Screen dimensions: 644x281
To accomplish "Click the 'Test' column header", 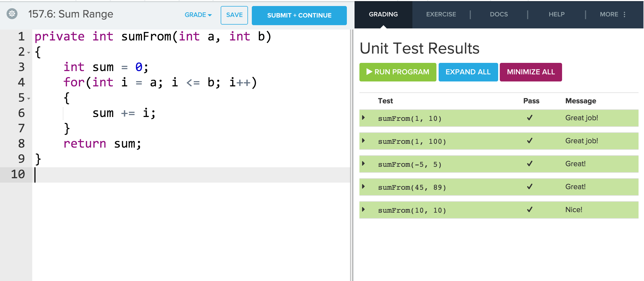I will pyautogui.click(x=385, y=101).
